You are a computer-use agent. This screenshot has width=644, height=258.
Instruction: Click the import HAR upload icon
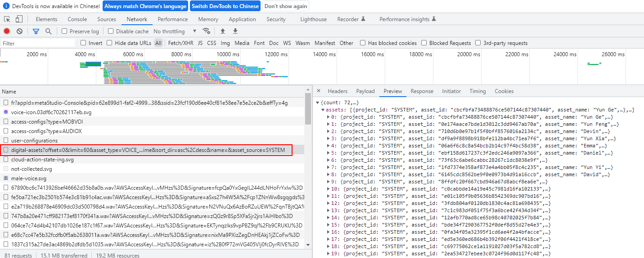[222, 31]
